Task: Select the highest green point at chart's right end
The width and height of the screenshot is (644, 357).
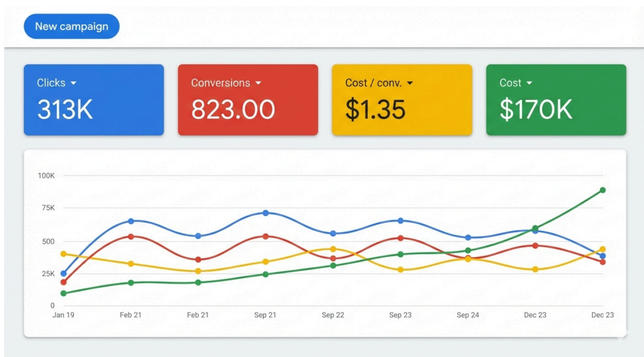Action: coord(602,190)
